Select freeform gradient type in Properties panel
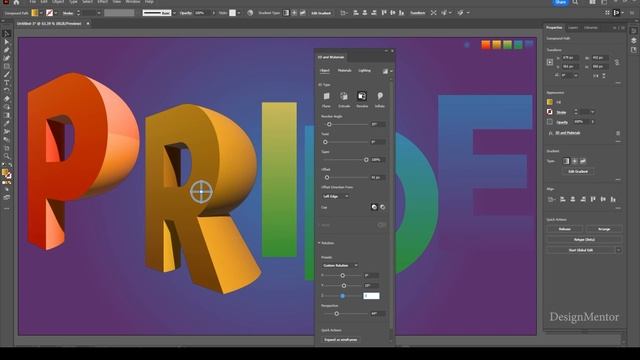Screen dimensions: 640x360 pos(582,161)
